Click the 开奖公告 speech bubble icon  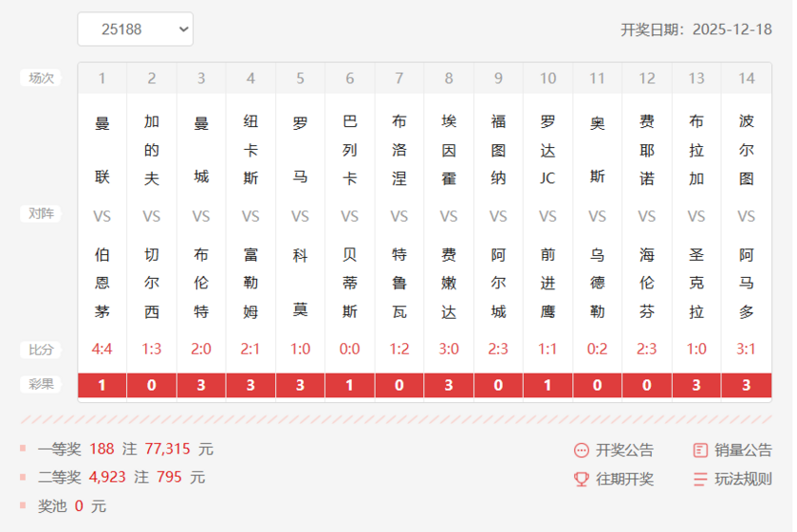[x=582, y=450]
